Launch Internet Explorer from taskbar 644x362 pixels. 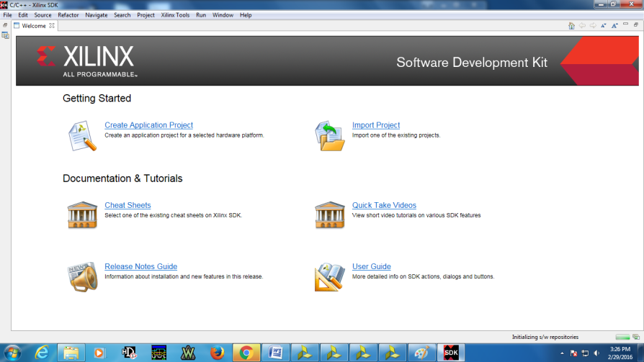[x=42, y=353]
